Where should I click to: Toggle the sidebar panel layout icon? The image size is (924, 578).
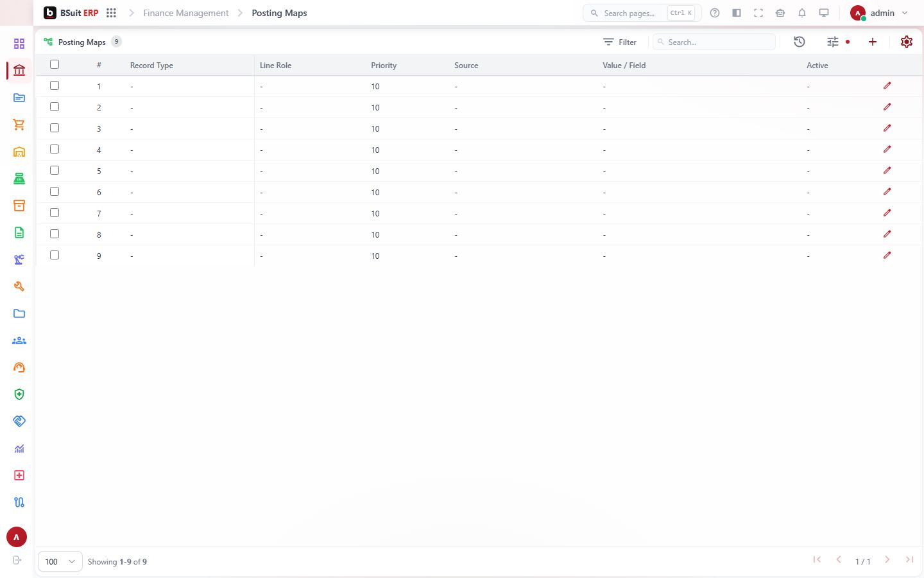tap(737, 13)
